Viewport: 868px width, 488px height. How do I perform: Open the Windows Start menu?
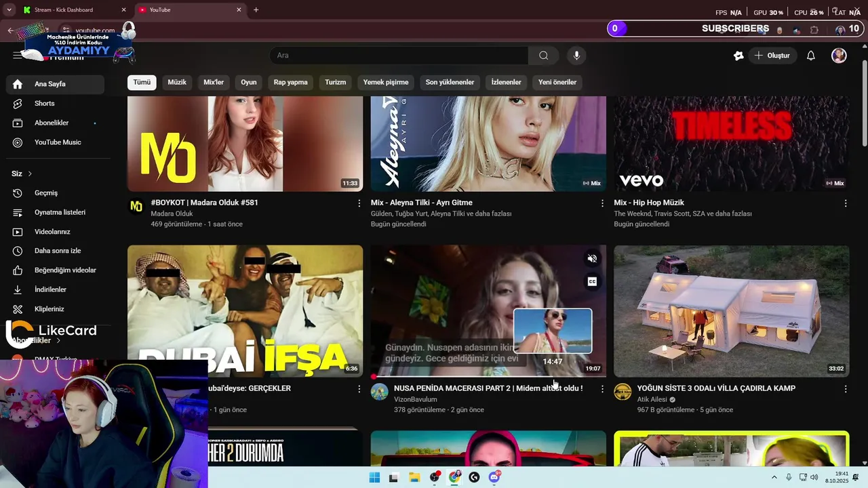pyautogui.click(x=374, y=478)
